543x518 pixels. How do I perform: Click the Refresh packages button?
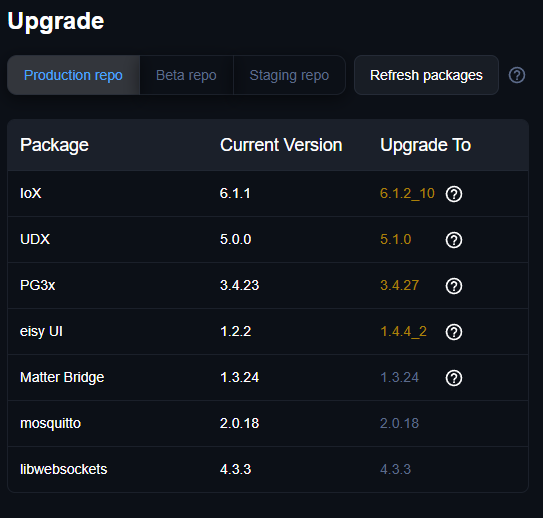426,75
